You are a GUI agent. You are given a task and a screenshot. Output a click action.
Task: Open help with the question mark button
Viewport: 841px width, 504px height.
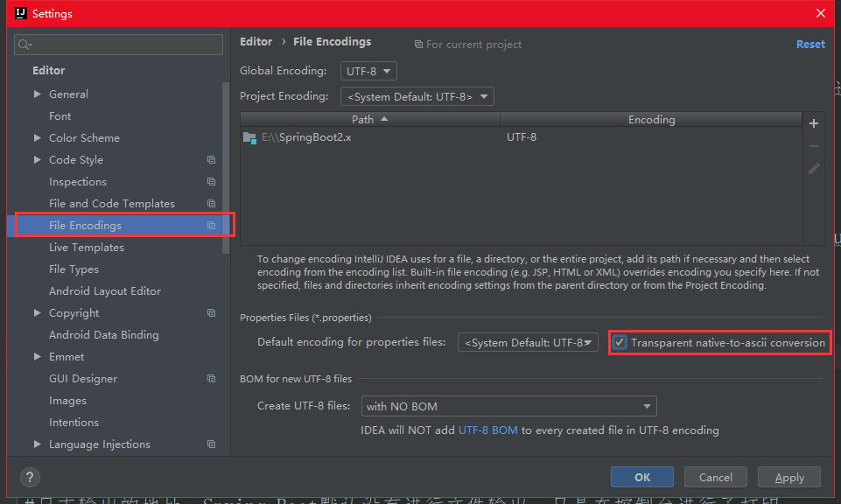30,477
